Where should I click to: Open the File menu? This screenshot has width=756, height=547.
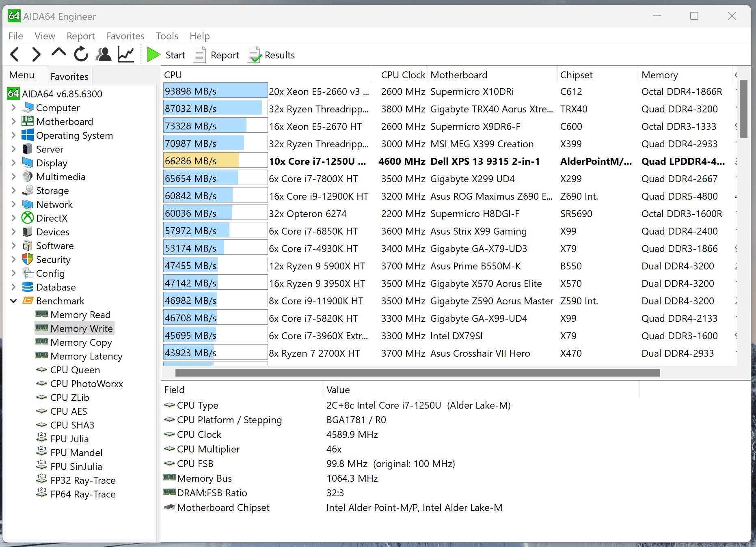[15, 36]
